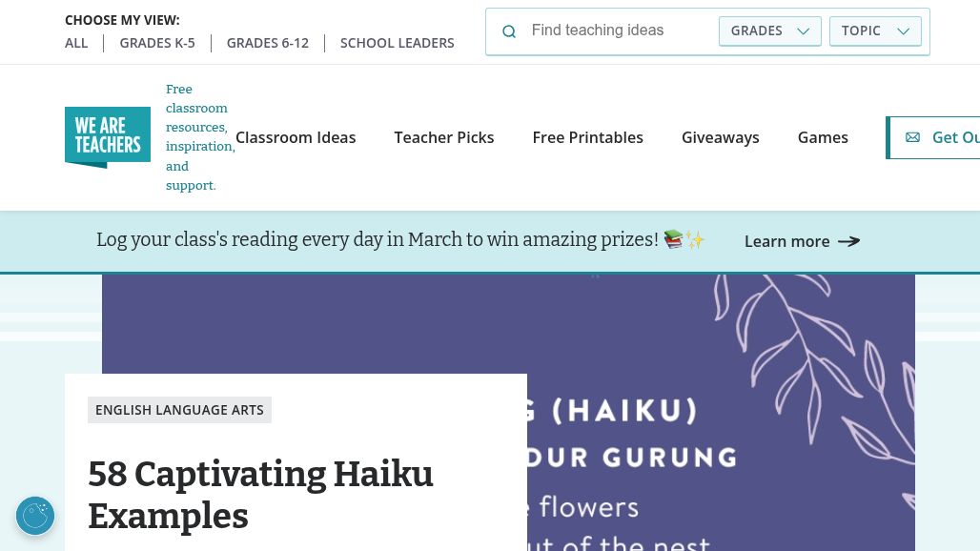Click the English Language Arts tag
The height and width of the screenshot is (551, 980).
point(179,410)
